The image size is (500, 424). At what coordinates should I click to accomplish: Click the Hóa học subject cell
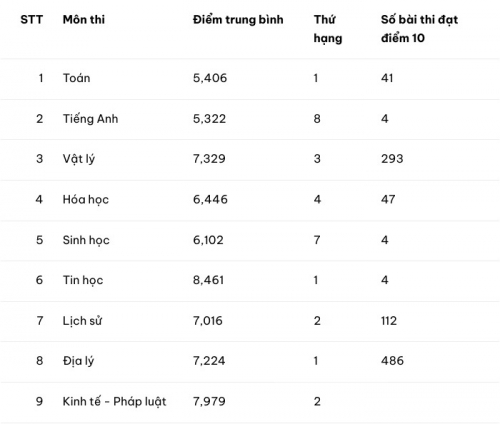(x=86, y=199)
